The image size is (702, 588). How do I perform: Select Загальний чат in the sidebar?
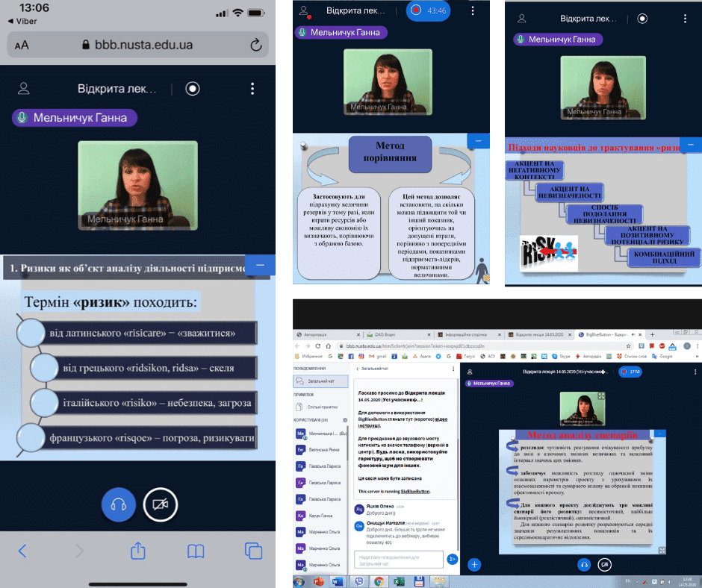coord(320,381)
